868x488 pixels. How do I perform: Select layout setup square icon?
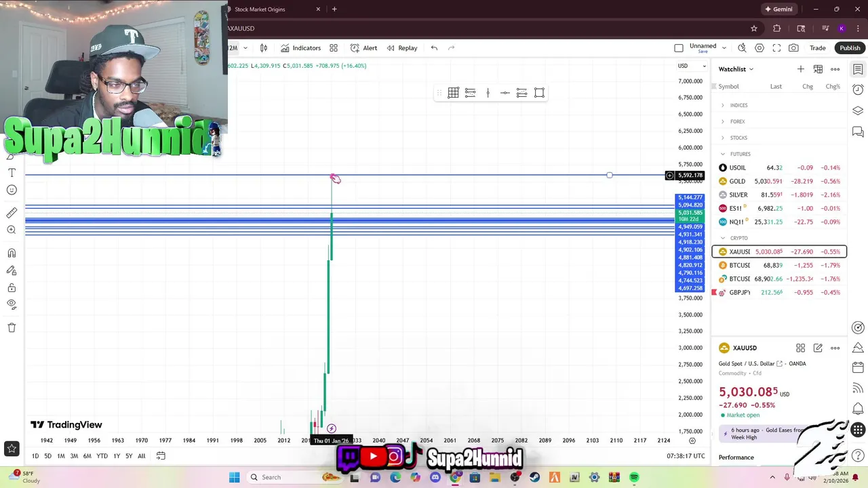click(679, 48)
